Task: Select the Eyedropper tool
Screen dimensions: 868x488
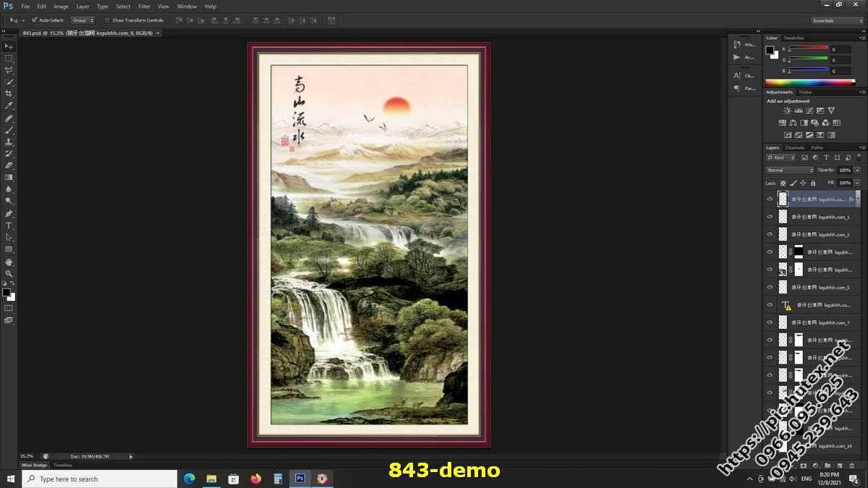Action: point(9,106)
